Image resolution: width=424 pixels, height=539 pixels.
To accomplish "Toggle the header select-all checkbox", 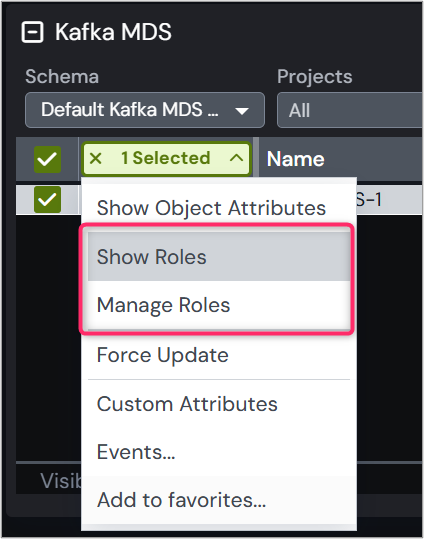I will [x=47, y=160].
